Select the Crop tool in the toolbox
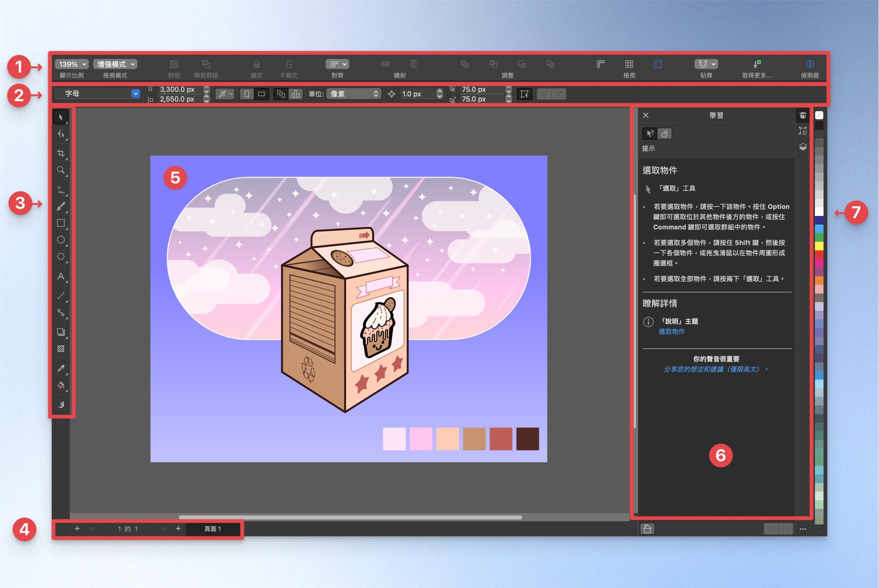Screen dimensions: 879x588 (x=61, y=153)
